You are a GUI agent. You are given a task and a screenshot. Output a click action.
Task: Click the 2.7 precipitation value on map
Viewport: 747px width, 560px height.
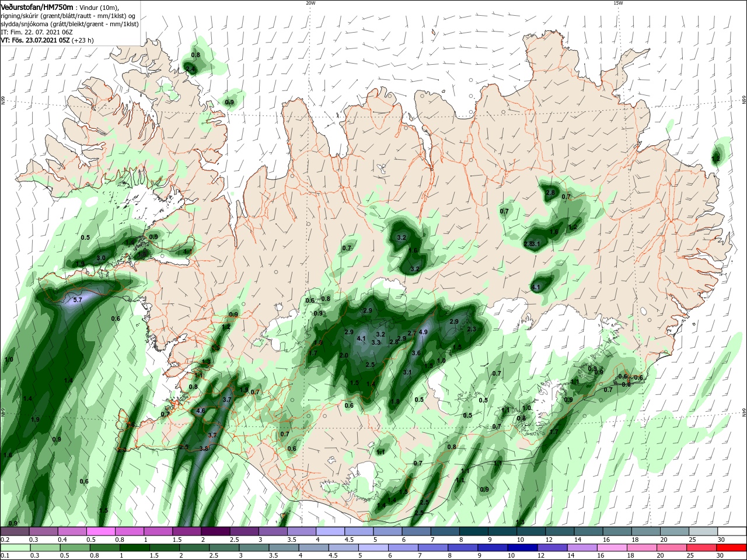(x=411, y=332)
